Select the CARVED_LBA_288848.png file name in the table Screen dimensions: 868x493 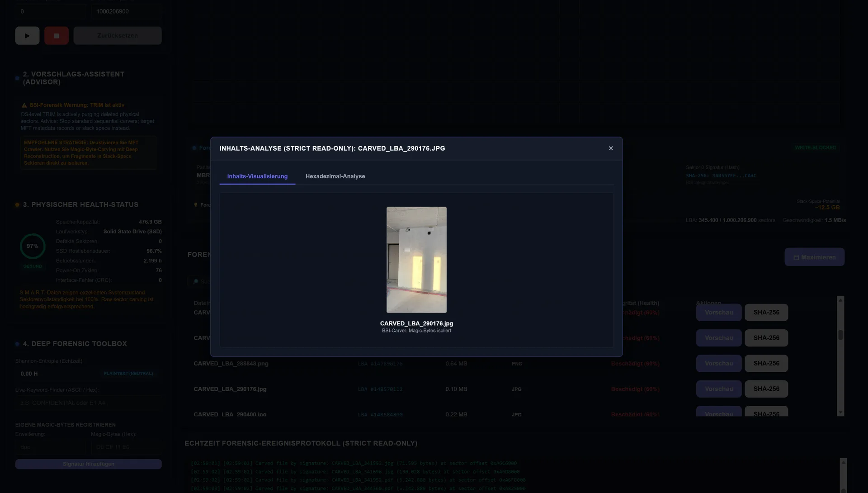pos(231,364)
